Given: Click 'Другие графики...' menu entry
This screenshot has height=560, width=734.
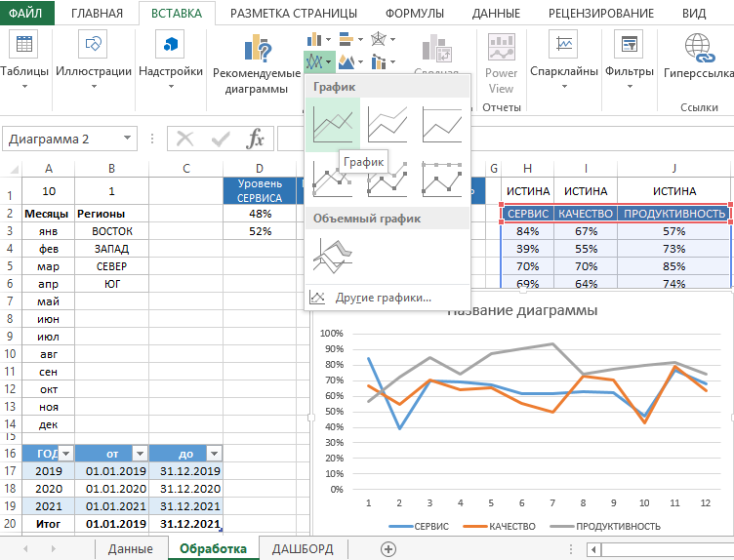Looking at the screenshot, I should coord(383,298).
